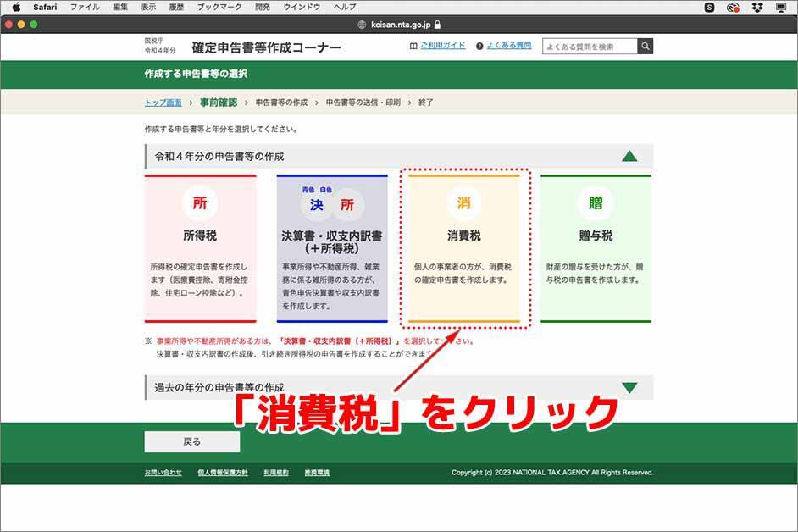Image resolution: width=798 pixels, height=532 pixels.
Task: Open the 開発 menu
Action: coord(263,7)
